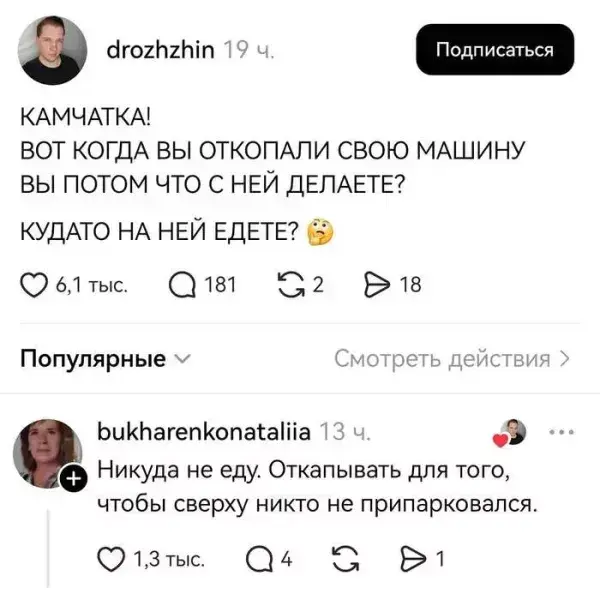Follow bukharenkonataliia via plus badge

pos(70,485)
